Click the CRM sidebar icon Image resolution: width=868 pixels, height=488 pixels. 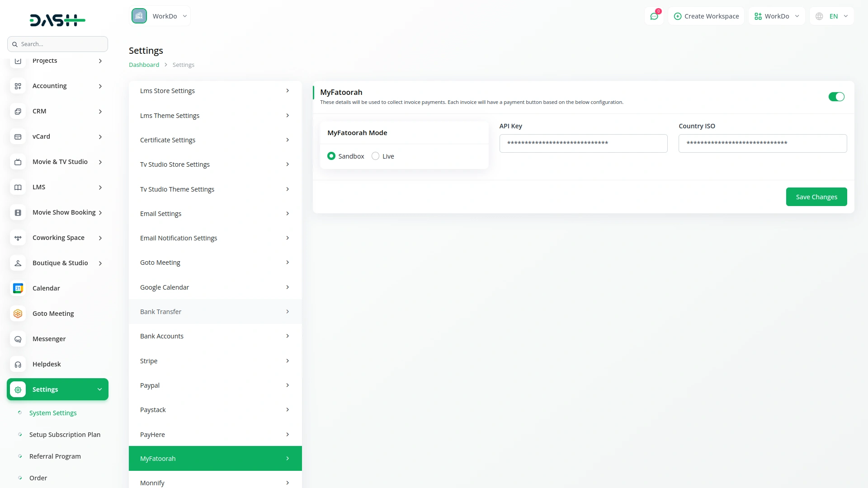(18, 111)
